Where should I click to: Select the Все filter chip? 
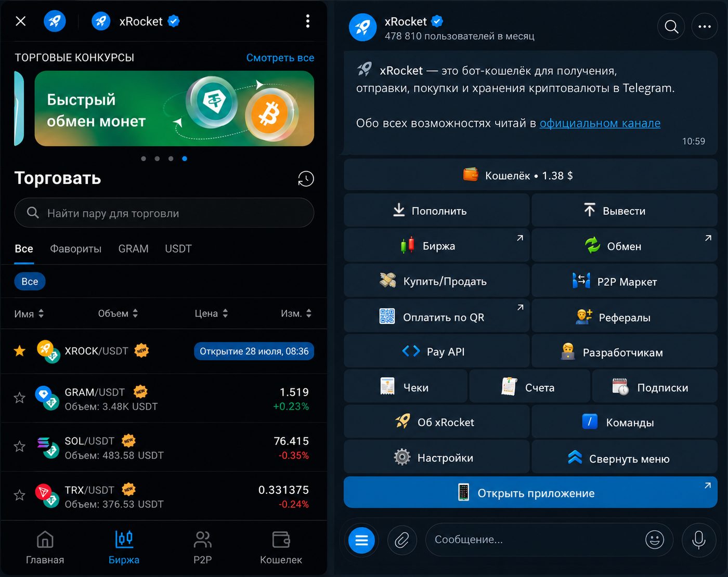[30, 281]
